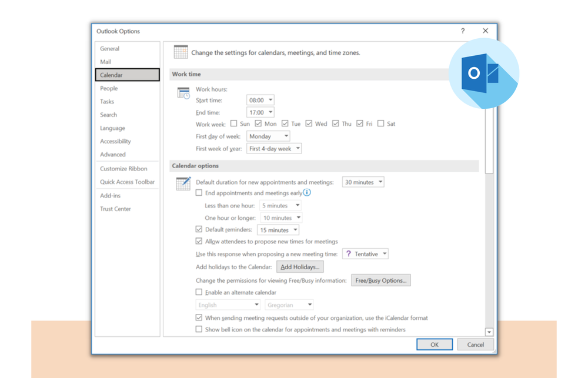Select the Advanced options category
Screen dimensions: 588x378
click(x=127, y=154)
